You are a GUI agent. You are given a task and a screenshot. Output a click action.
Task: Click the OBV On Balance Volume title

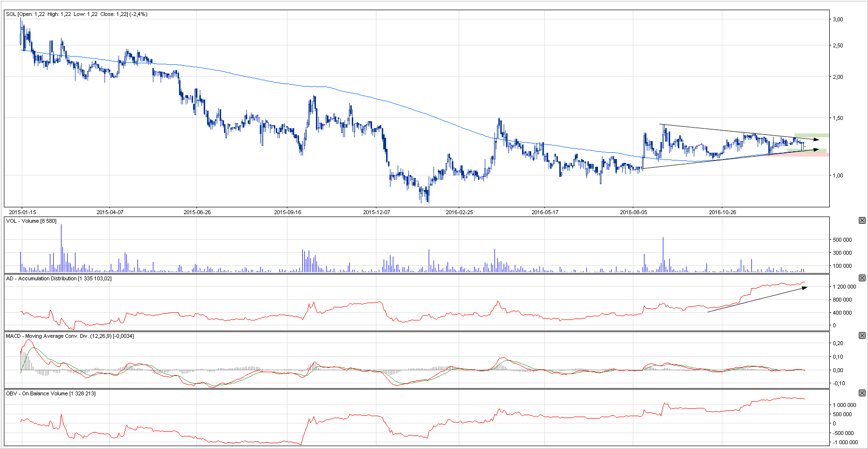click(50, 393)
